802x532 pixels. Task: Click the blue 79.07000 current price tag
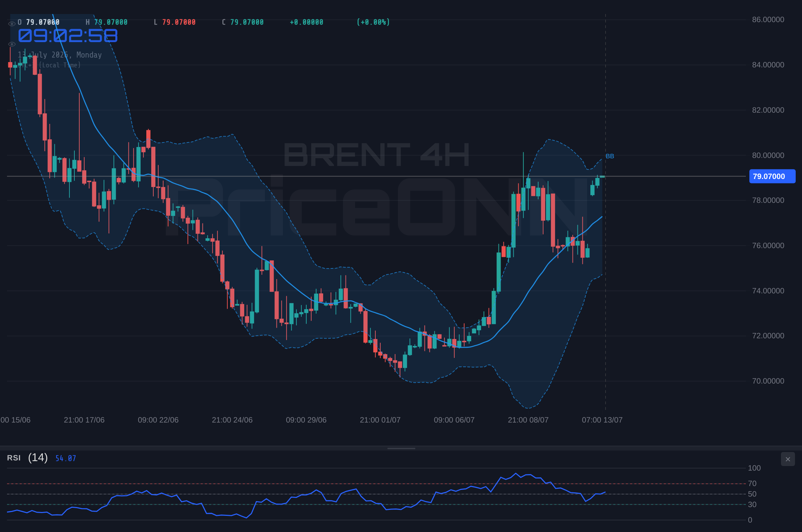coord(772,176)
